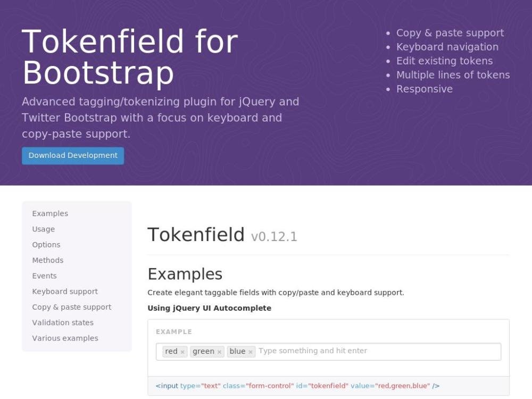Viewport: 532px width, 399px height.
Task: Select the green token label
Action: click(203, 352)
